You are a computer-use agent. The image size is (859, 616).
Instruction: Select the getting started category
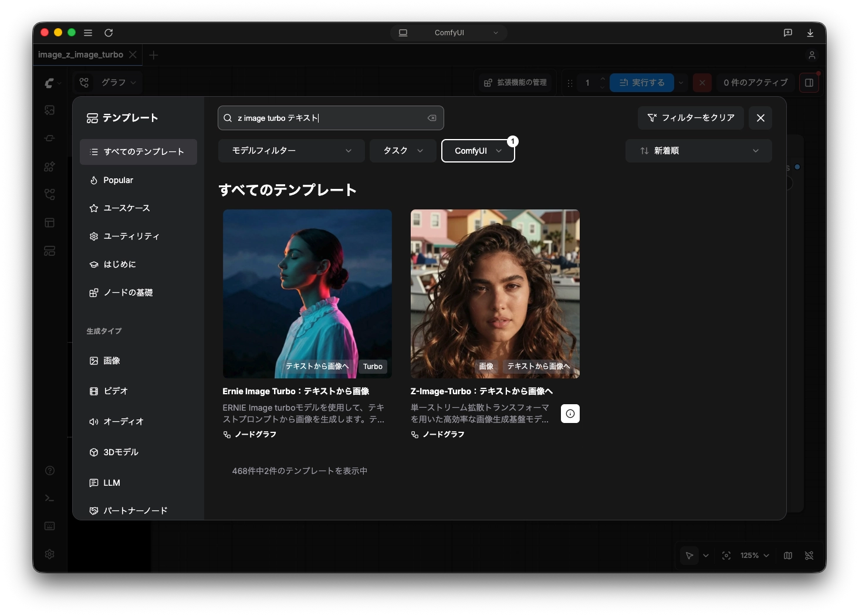point(138,265)
